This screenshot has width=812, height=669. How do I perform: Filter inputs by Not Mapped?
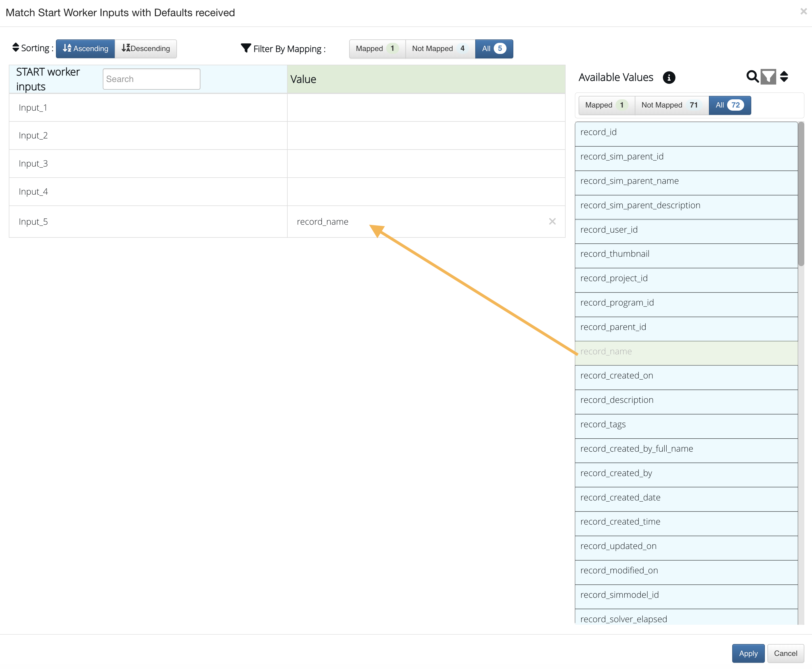(x=440, y=49)
